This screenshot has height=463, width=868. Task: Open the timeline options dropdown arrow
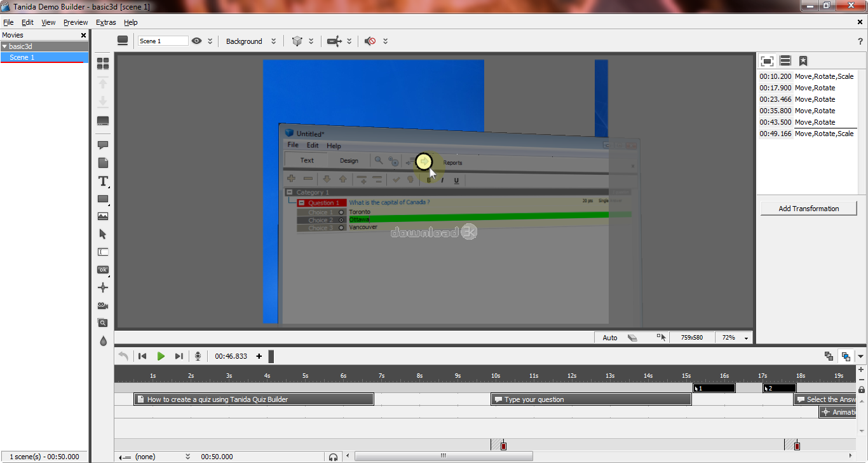pyautogui.click(x=861, y=356)
